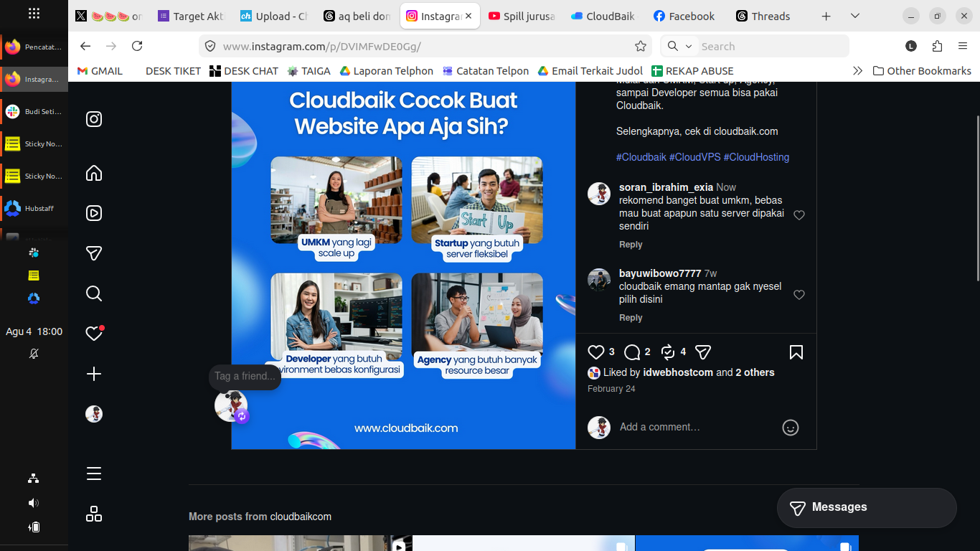Image resolution: width=980 pixels, height=551 pixels.
Task: Switch to the 'aq beli don' tab
Action: point(357,16)
